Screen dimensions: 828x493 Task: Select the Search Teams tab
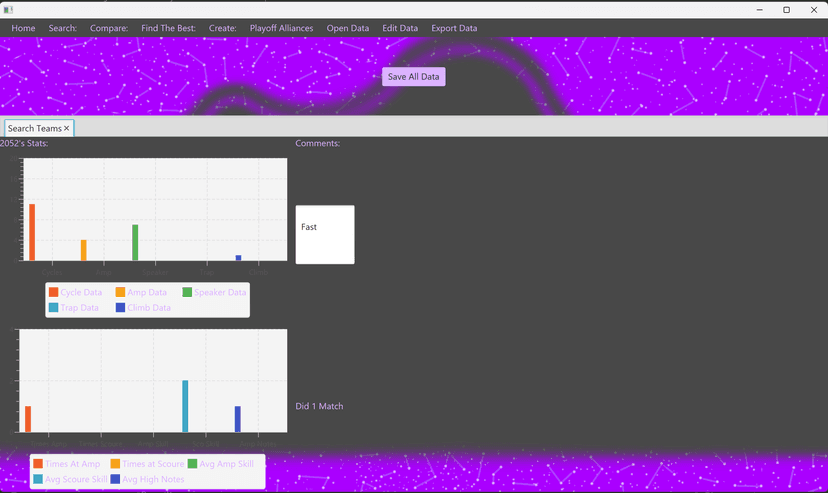[x=34, y=128]
